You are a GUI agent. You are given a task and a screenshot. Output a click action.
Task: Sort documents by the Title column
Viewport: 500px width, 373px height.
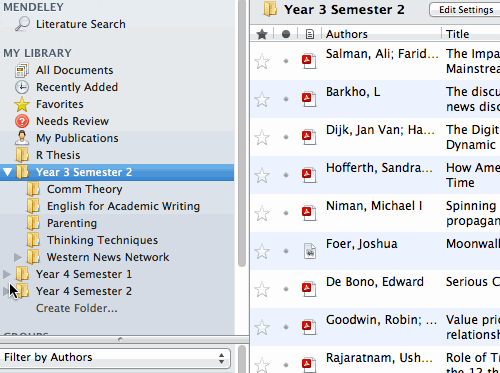pyautogui.click(x=457, y=34)
